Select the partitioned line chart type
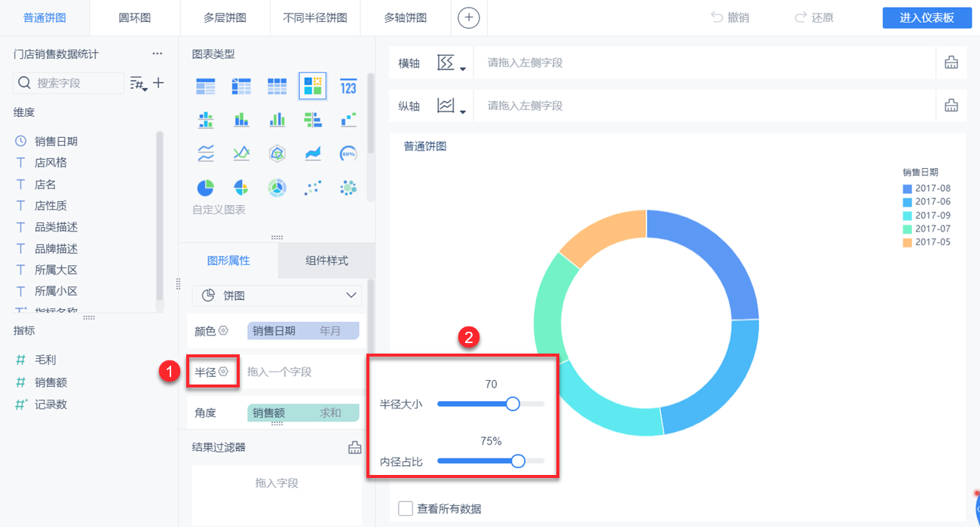Screen dimensions: 980x527 205,154
